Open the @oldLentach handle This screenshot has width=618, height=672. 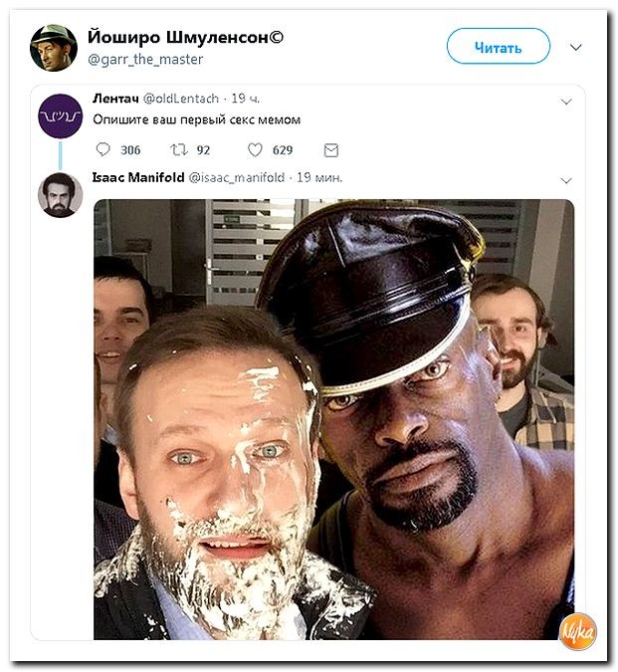[183, 99]
